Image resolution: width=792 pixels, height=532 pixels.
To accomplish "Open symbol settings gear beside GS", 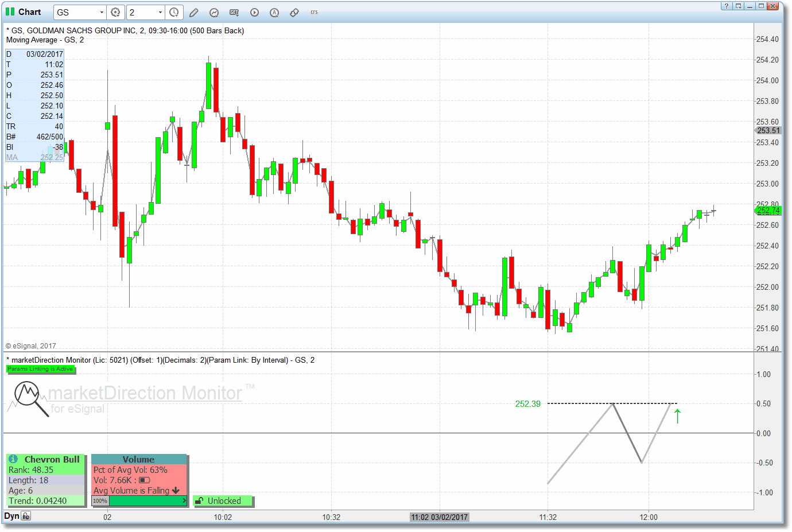I will click(x=115, y=12).
